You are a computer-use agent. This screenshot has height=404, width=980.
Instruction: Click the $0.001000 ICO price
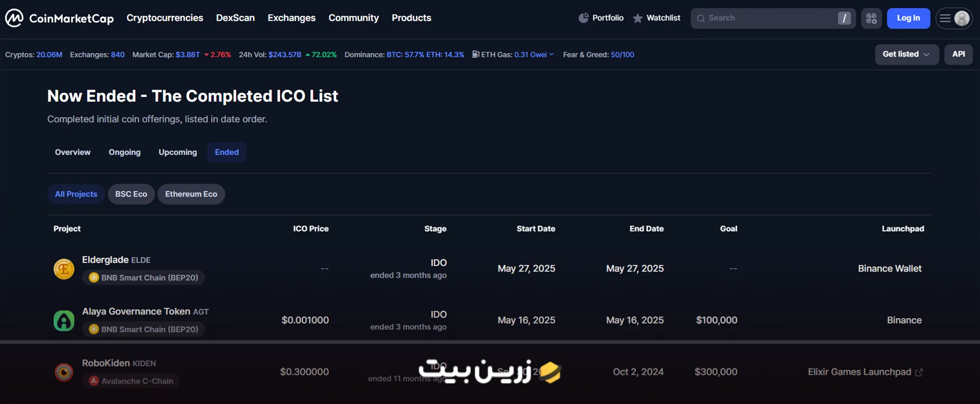click(x=305, y=320)
